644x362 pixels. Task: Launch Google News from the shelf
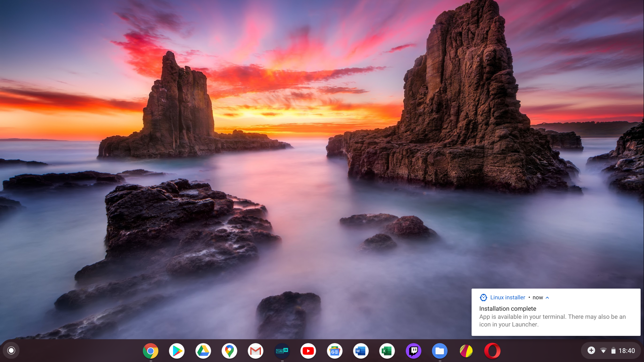click(x=335, y=351)
